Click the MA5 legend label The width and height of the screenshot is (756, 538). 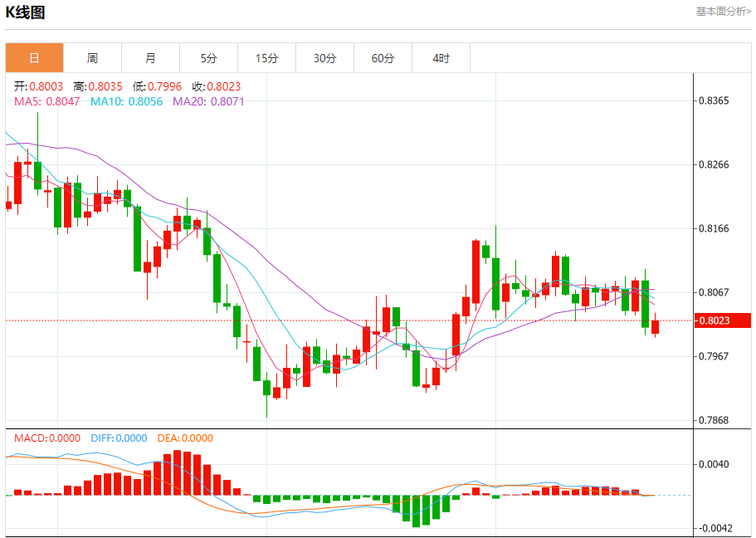pyautogui.click(x=46, y=101)
